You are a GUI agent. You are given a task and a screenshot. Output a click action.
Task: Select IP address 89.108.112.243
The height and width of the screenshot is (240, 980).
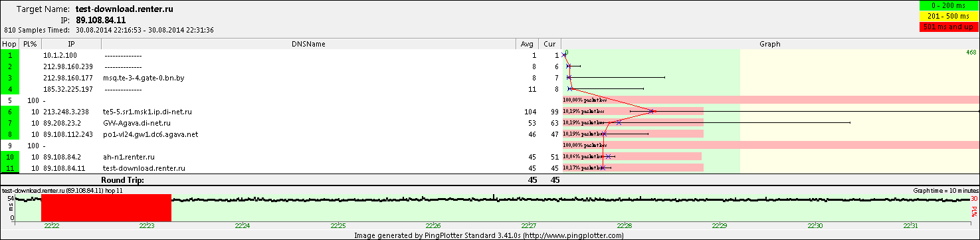[67, 134]
